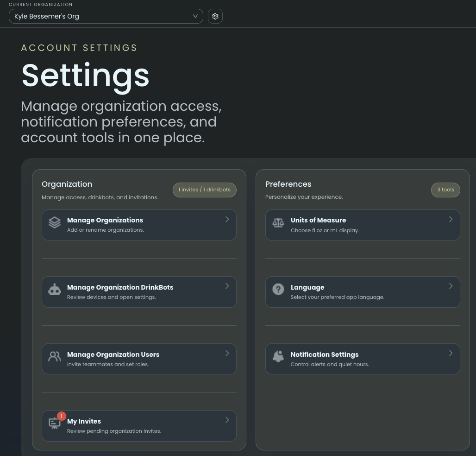
Task: Click the Language row chevron arrow
Action: click(451, 286)
